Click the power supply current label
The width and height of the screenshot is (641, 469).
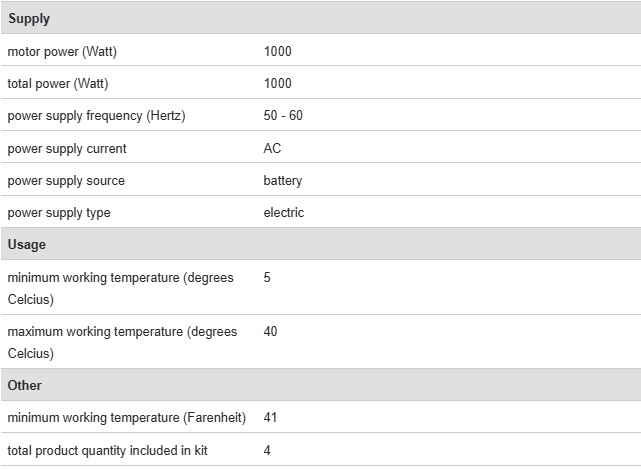(x=67, y=148)
